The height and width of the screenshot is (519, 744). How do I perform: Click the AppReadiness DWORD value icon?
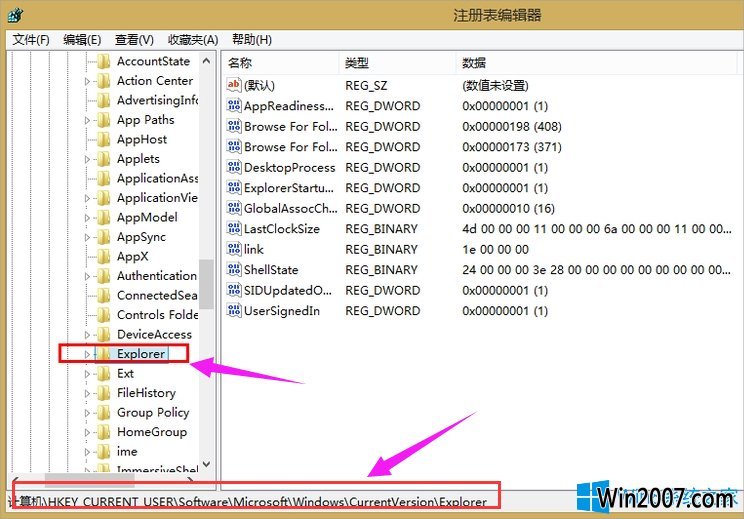tap(233, 106)
